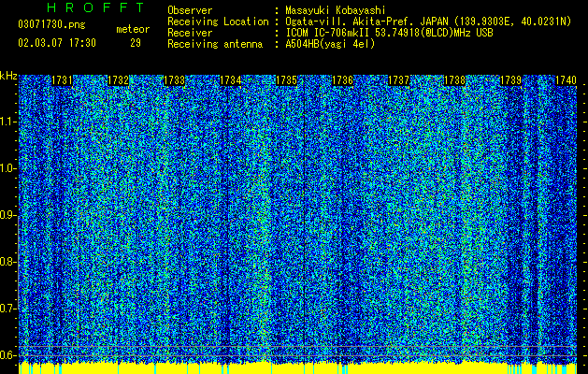Select the filename 03071730.png
The height and width of the screenshot is (374, 588).
coord(51,25)
